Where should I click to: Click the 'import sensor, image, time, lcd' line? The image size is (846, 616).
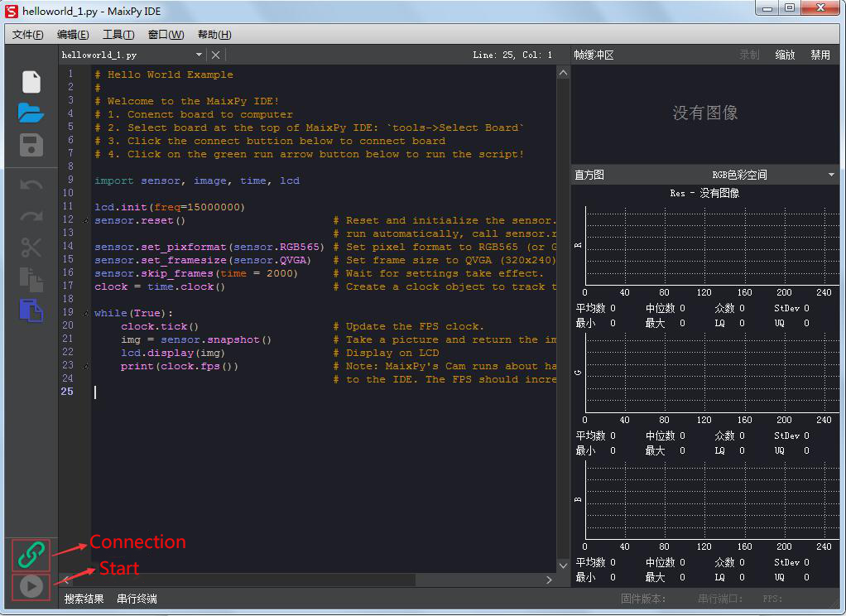tap(197, 180)
